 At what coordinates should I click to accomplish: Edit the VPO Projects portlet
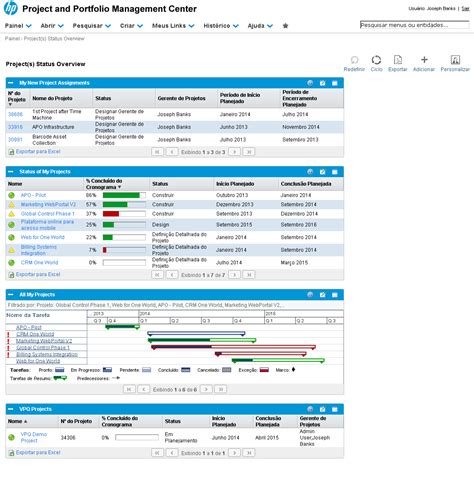tap(322, 409)
